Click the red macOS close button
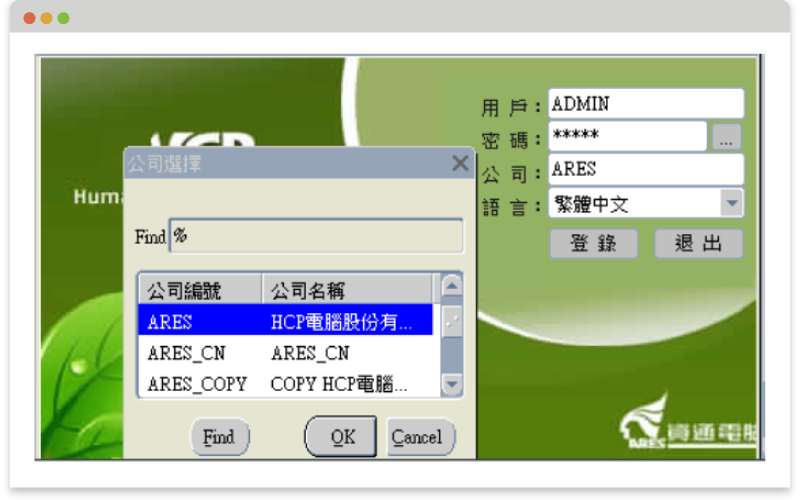800x500 pixels. (30, 18)
